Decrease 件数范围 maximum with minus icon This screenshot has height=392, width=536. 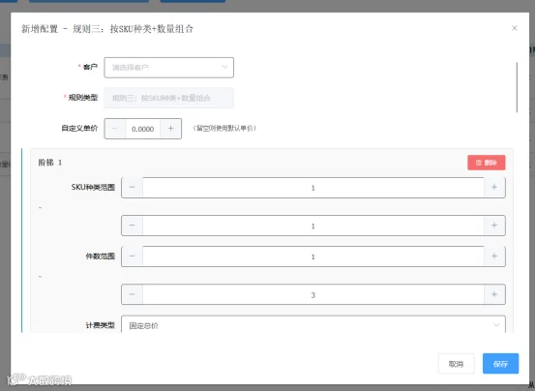(133, 294)
